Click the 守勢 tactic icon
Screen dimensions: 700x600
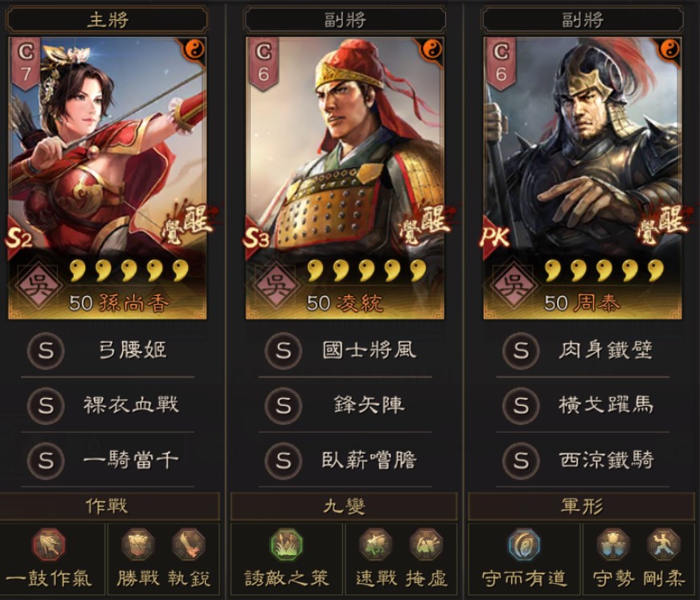(613, 545)
